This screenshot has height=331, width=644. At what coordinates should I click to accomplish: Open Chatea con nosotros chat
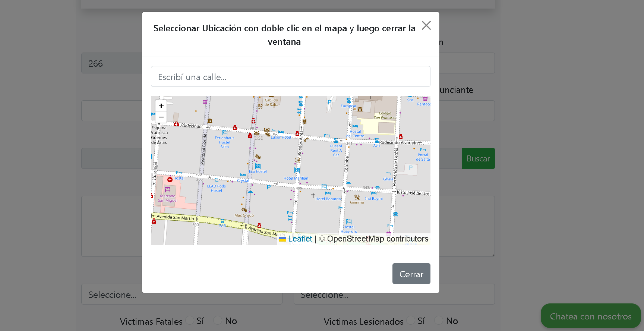coord(591,316)
